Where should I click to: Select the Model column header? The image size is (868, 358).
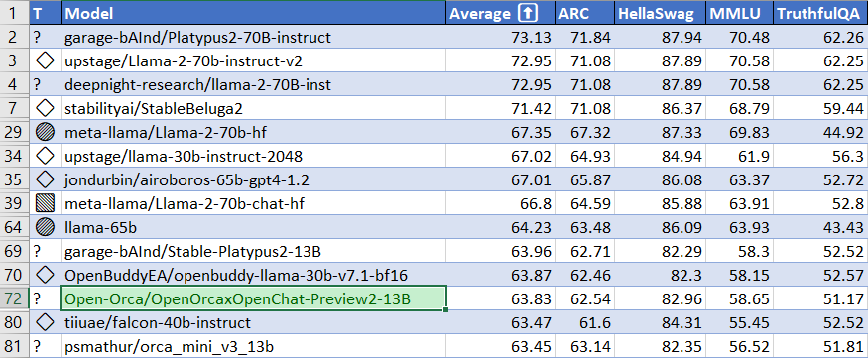pyautogui.click(x=254, y=14)
